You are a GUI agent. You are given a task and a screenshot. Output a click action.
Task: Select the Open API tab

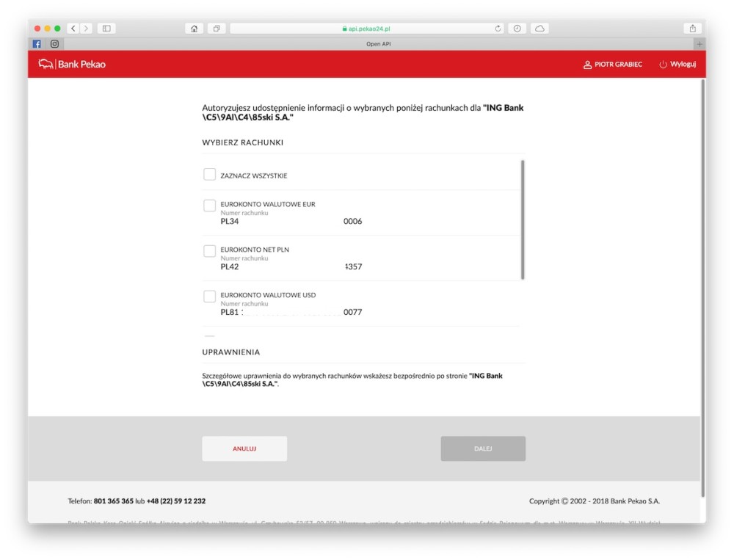click(x=378, y=44)
